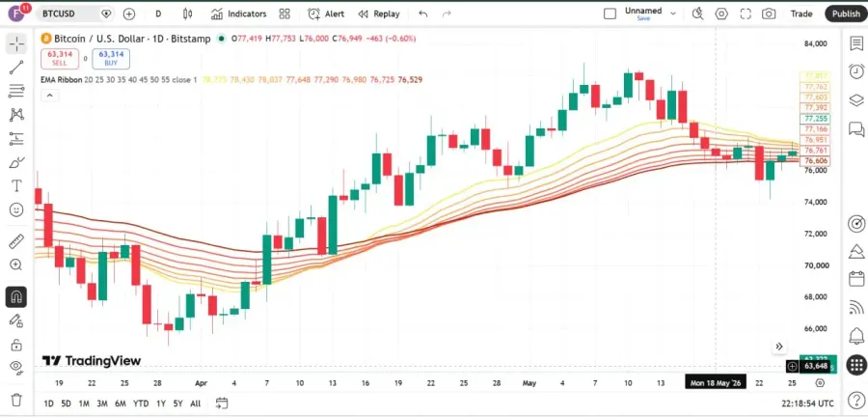The height and width of the screenshot is (417, 868).
Task: Open the candlestick chart type menu
Action: 188,14
